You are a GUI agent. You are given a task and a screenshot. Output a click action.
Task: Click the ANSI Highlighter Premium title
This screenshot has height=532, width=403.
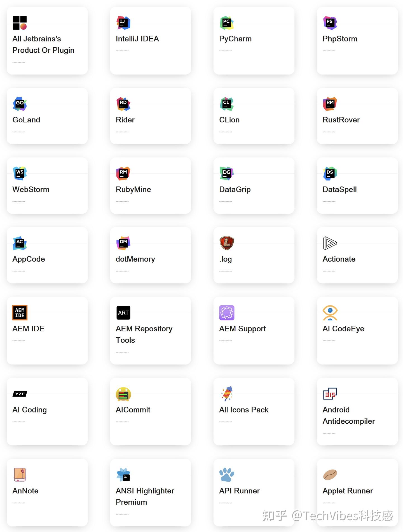tap(145, 496)
